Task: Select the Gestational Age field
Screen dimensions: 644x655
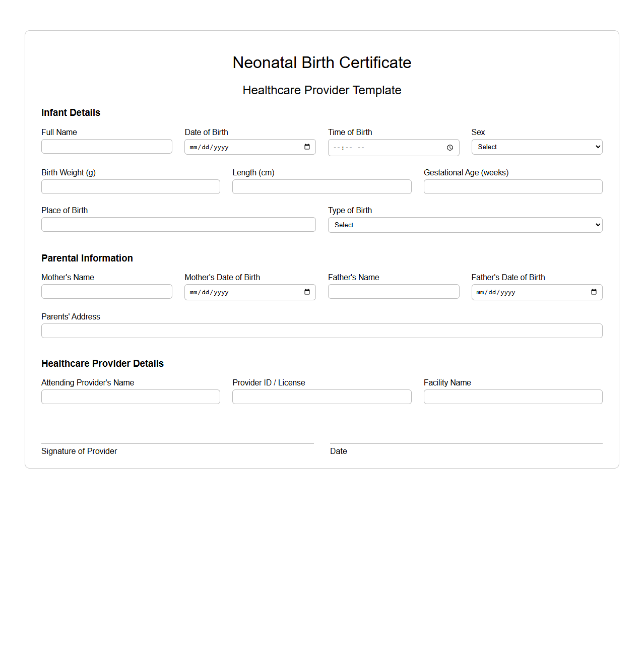Action: pos(512,186)
